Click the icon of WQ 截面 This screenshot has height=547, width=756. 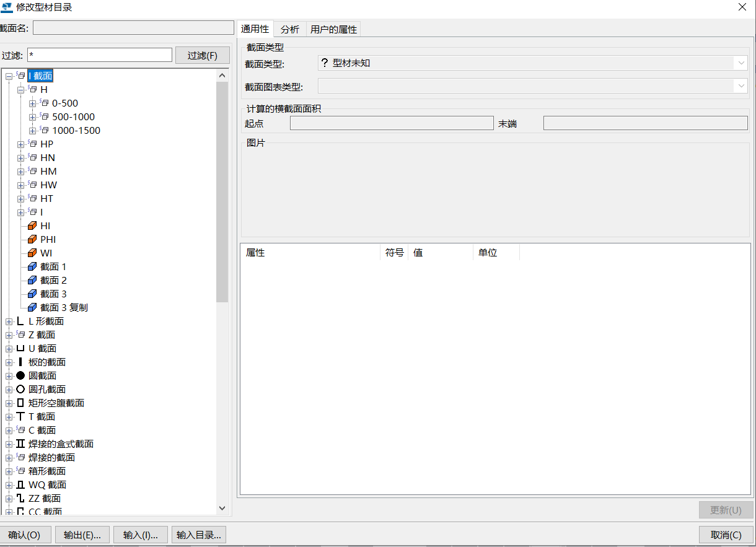pos(20,484)
